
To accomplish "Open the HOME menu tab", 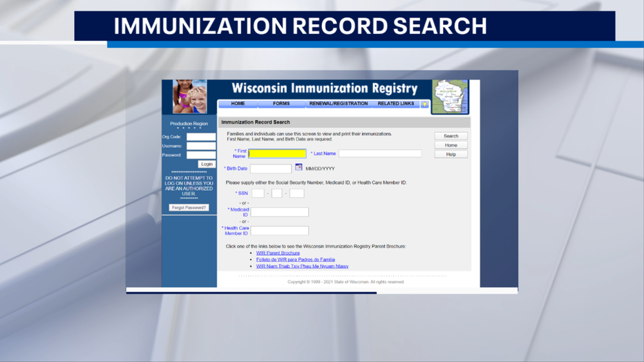I will pos(238,104).
